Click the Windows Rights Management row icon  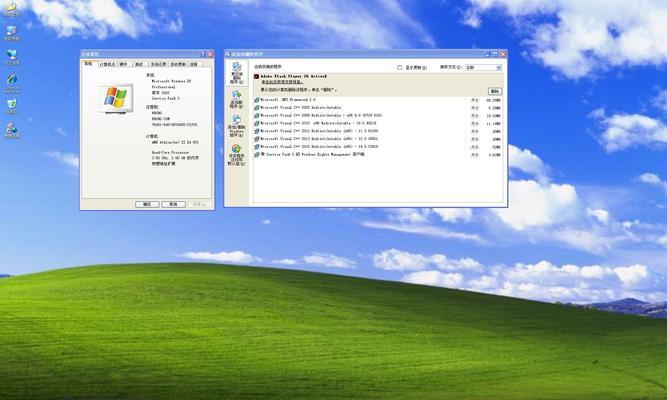tap(257, 154)
